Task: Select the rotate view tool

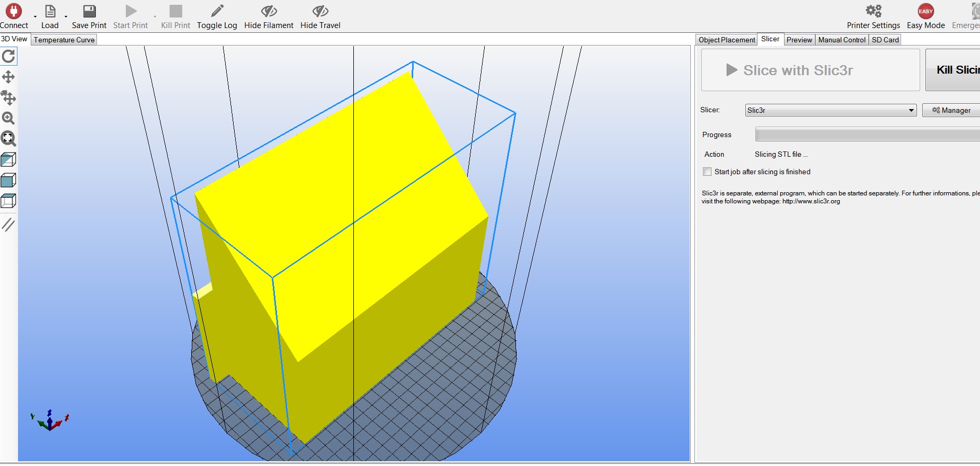Action: tap(8, 56)
